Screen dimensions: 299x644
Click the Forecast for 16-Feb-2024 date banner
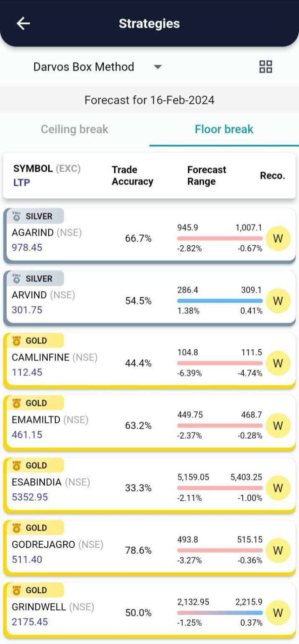[x=149, y=100]
